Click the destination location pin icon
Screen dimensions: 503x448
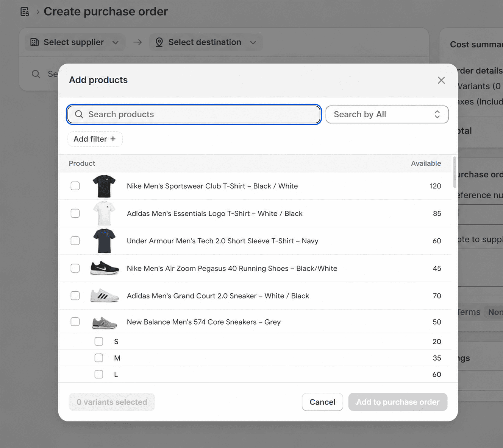159,42
